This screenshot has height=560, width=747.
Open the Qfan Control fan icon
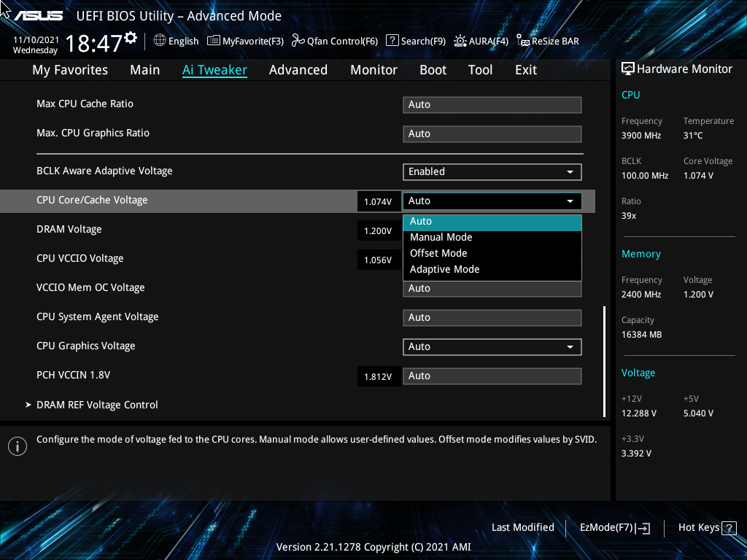pos(298,41)
